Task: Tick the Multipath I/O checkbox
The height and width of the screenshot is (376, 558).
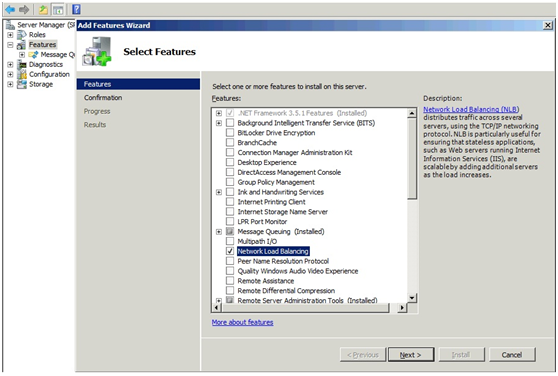Action: click(230, 242)
